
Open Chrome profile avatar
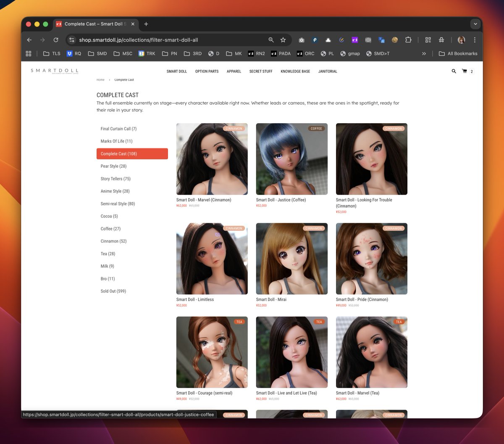point(461,40)
